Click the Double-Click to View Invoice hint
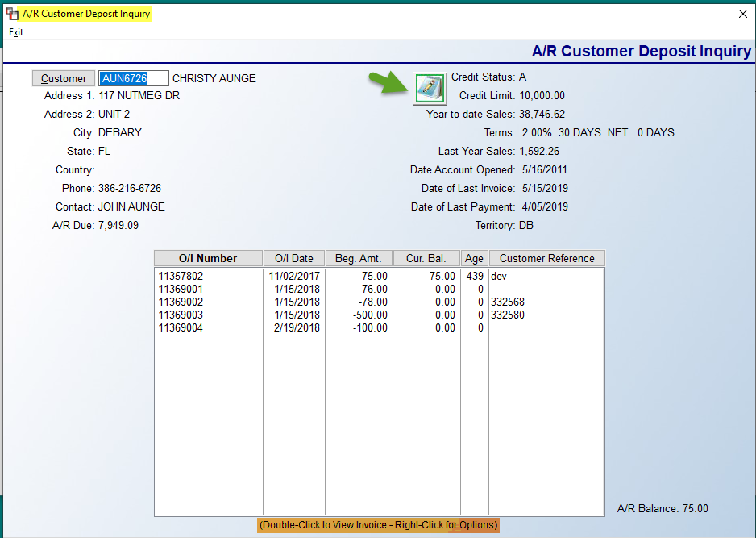Image resolution: width=756 pixels, height=538 pixels. (x=378, y=525)
